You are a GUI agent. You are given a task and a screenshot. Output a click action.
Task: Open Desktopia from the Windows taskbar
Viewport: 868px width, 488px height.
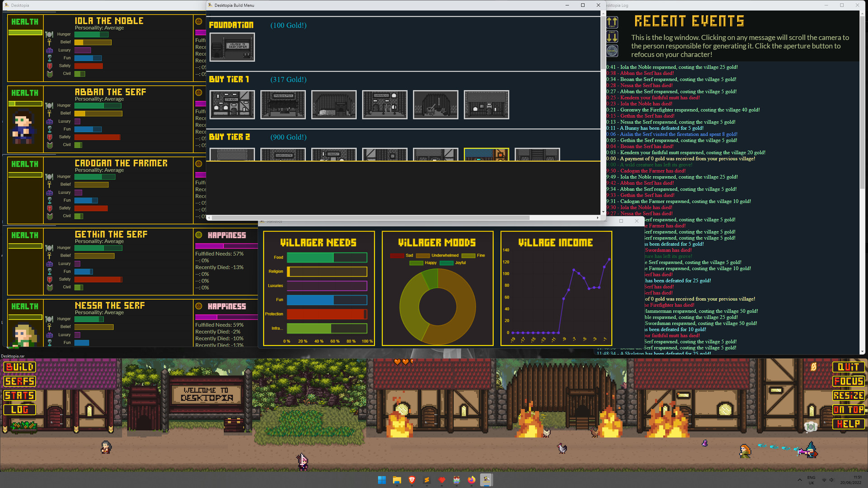coord(486,480)
